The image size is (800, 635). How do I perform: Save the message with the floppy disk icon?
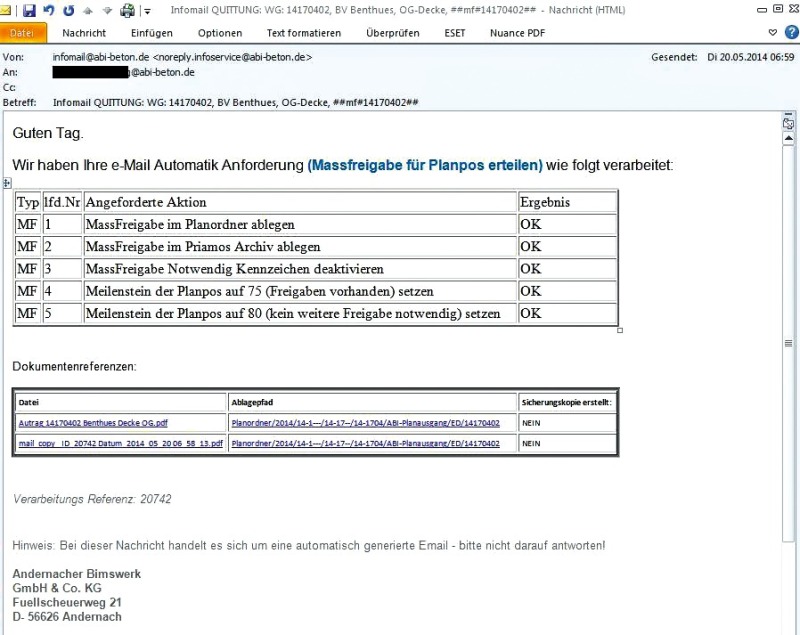pyautogui.click(x=29, y=10)
